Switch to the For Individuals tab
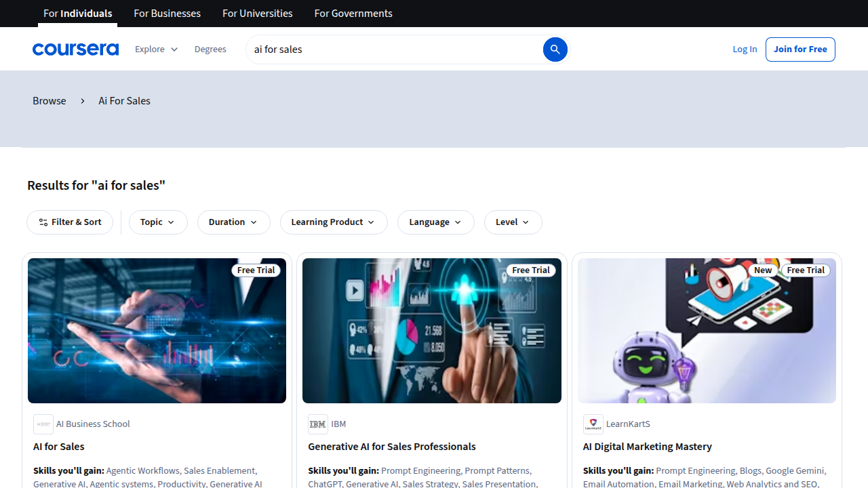Viewport: 868px width, 488px height. click(78, 14)
